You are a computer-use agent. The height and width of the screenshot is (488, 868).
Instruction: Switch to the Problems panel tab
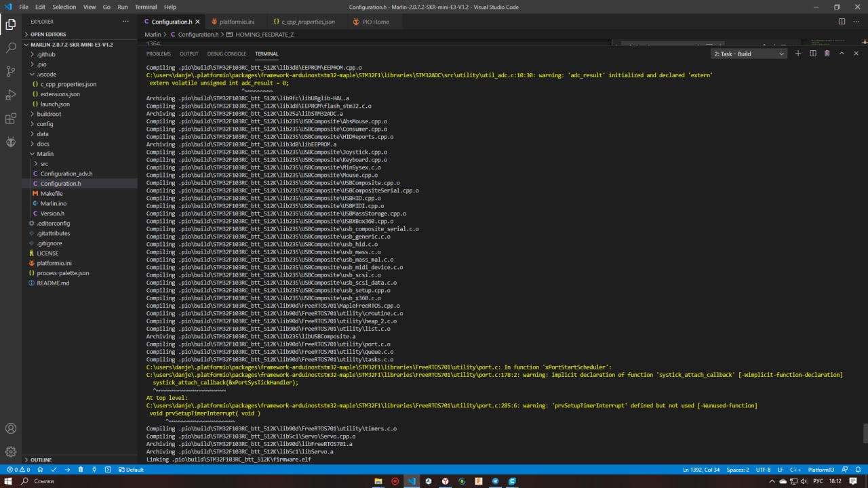click(159, 54)
